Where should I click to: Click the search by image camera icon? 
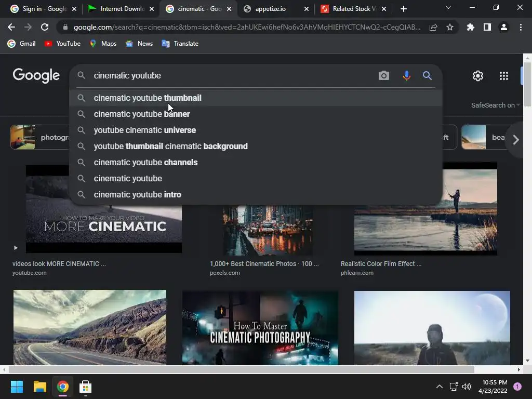384,75
